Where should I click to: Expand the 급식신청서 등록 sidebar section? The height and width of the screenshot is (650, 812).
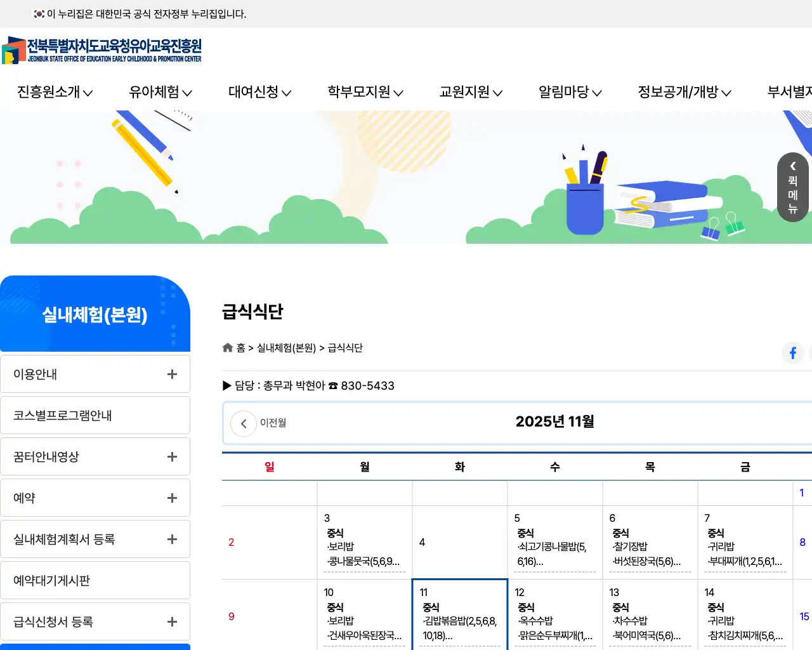[x=171, y=621]
